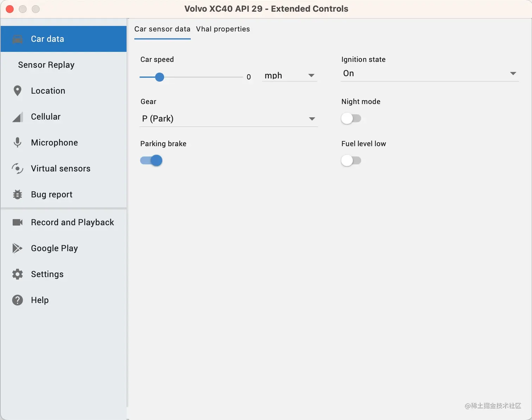Click the Microphone icon in sidebar
This screenshot has height=420, width=532.
[17, 142]
